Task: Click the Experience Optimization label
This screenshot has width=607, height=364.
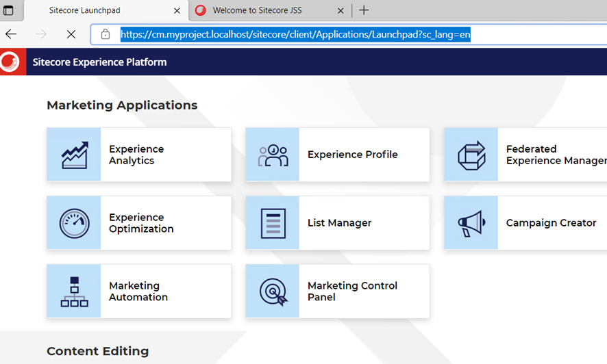Action: 141,223
